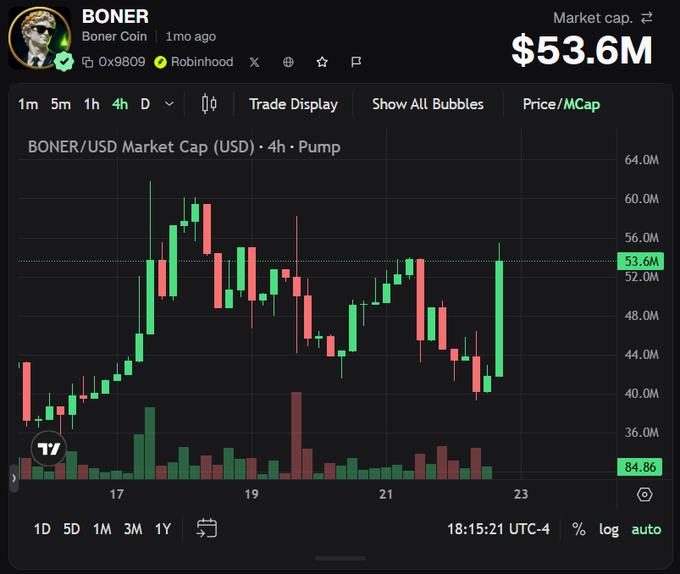Click the 53.6M current price label

click(x=641, y=261)
